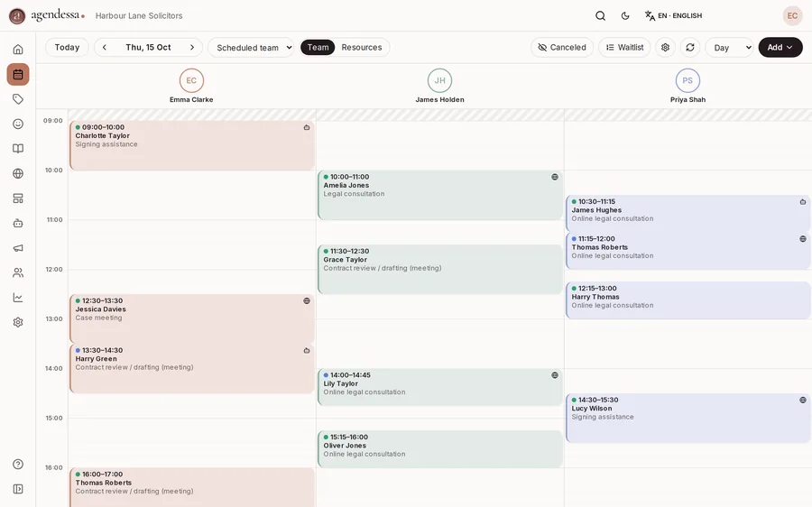Select the calendar icon in sidebar
The width and height of the screenshot is (812, 507).
pyautogui.click(x=18, y=74)
